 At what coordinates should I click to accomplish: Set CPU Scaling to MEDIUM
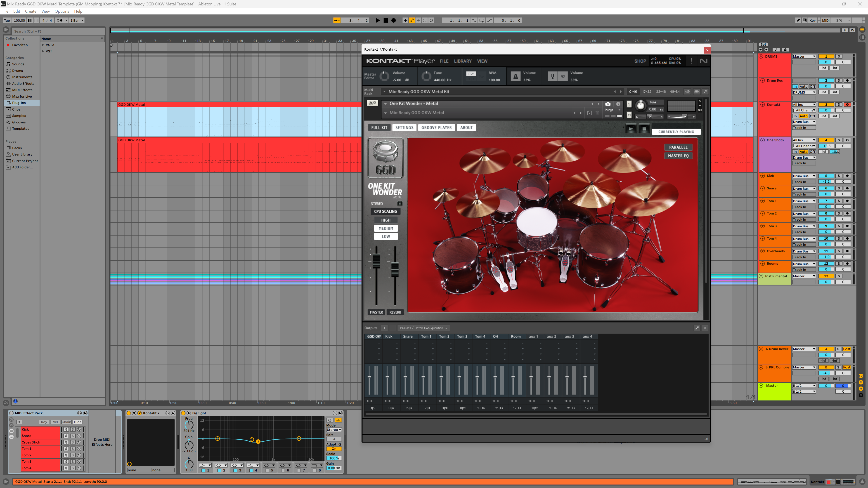(386, 228)
